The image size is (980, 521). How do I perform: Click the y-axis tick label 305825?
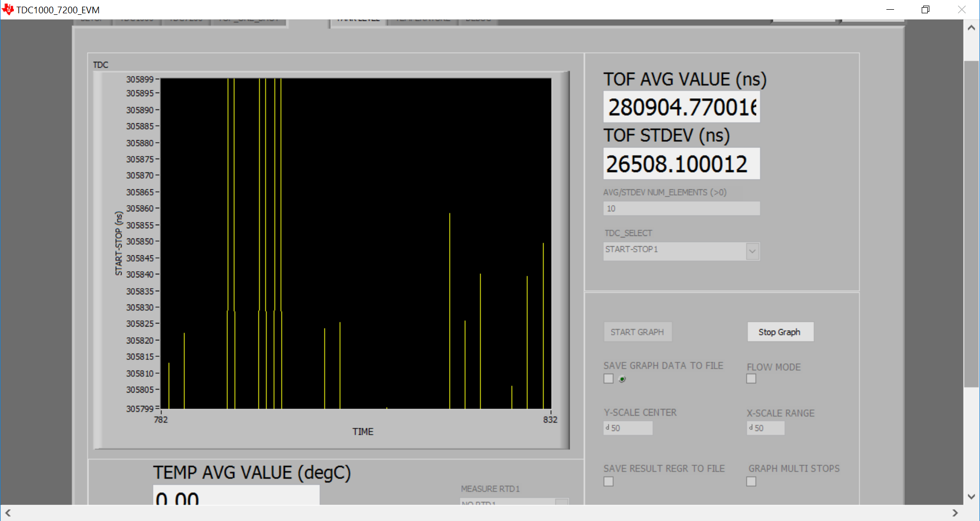(x=140, y=324)
